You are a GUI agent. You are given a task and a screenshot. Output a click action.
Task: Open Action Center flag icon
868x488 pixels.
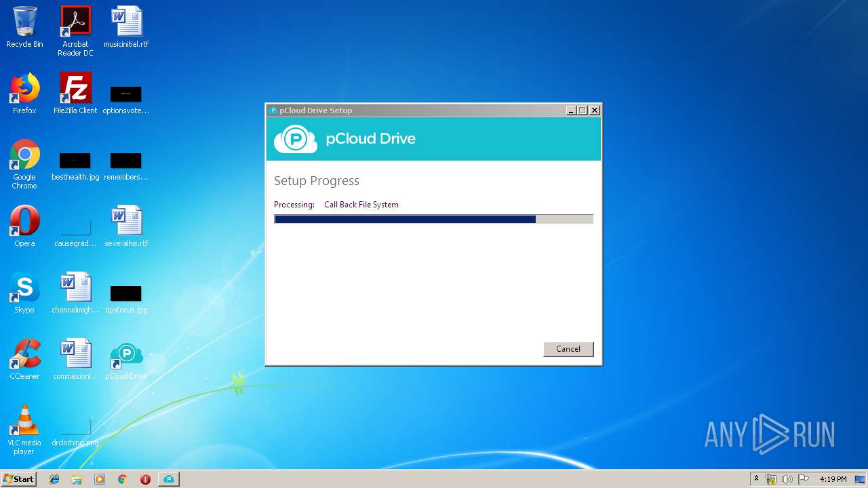click(x=803, y=479)
